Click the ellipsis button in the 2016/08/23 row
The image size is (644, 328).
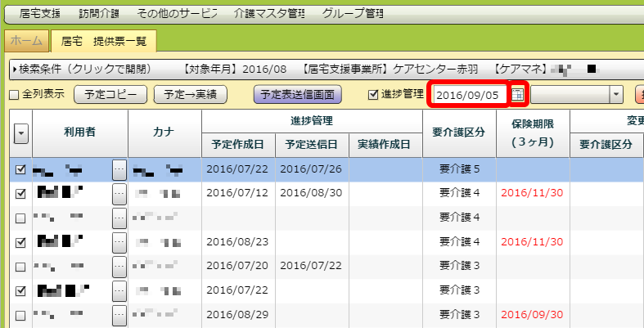(119, 242)
